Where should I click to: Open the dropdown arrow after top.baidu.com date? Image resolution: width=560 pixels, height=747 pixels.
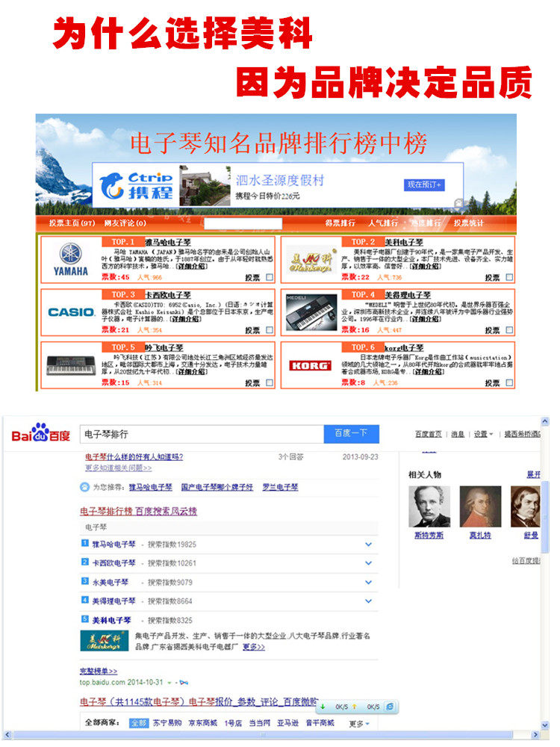coord(169,683)
